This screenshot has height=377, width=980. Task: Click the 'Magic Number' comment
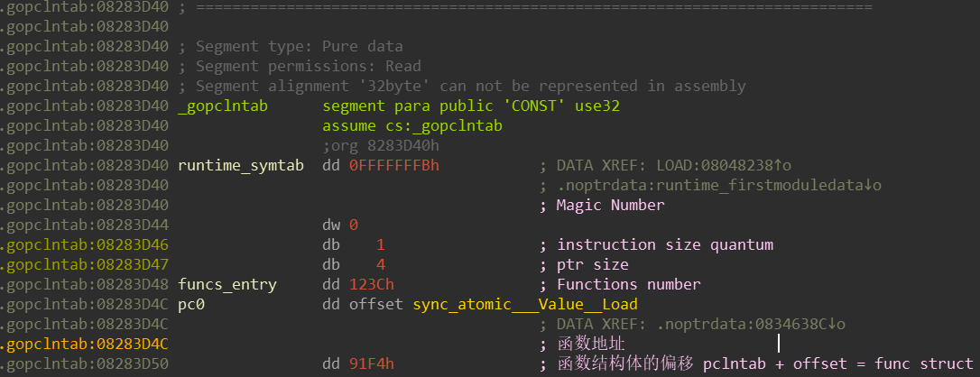611,206
